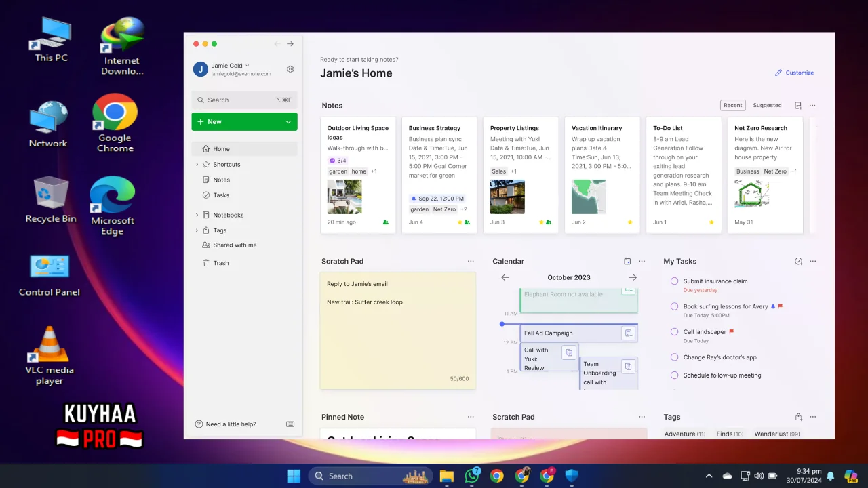Viewport: 868px width, 488px height.
Task: Open Finds tag chip
Action: click(730, 434)
